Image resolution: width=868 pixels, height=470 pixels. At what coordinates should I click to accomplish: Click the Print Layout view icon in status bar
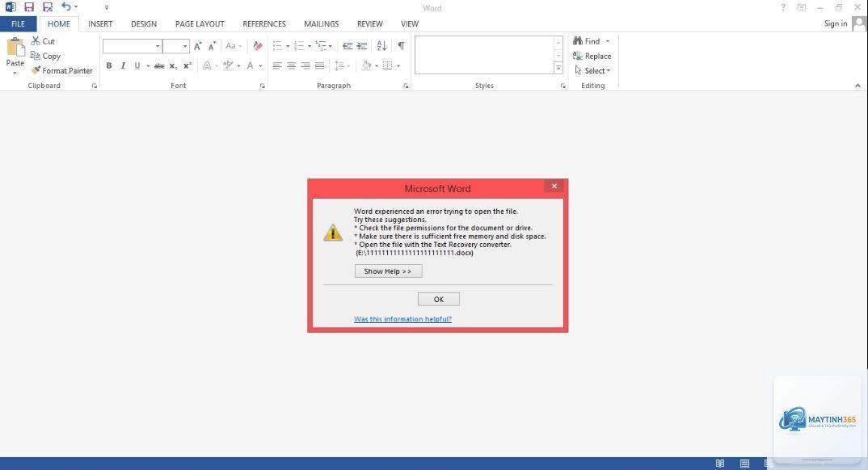(744, 464)
